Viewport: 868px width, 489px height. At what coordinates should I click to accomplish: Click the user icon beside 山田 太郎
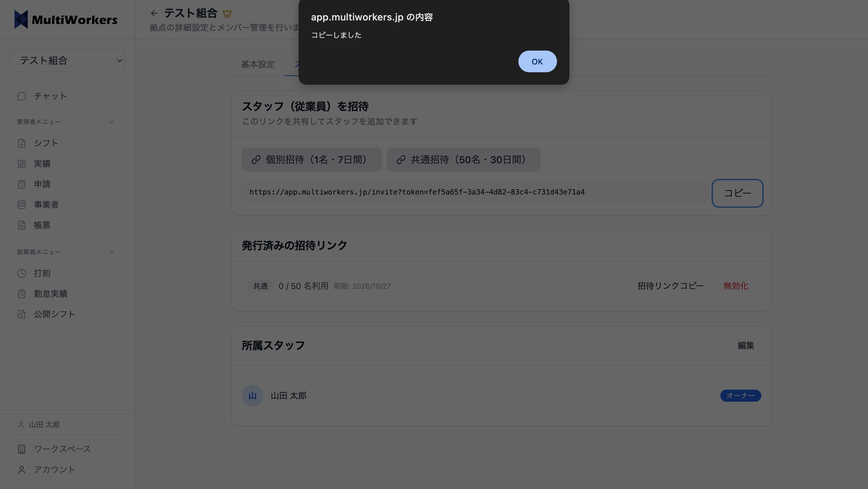point(21,425)
